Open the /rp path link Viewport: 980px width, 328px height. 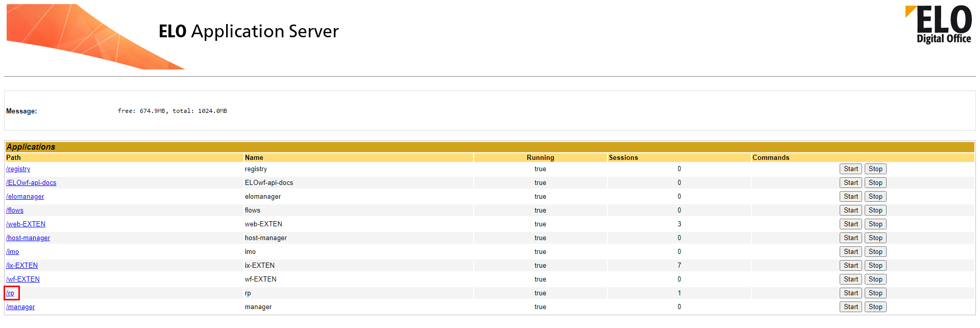coord(10,293)
